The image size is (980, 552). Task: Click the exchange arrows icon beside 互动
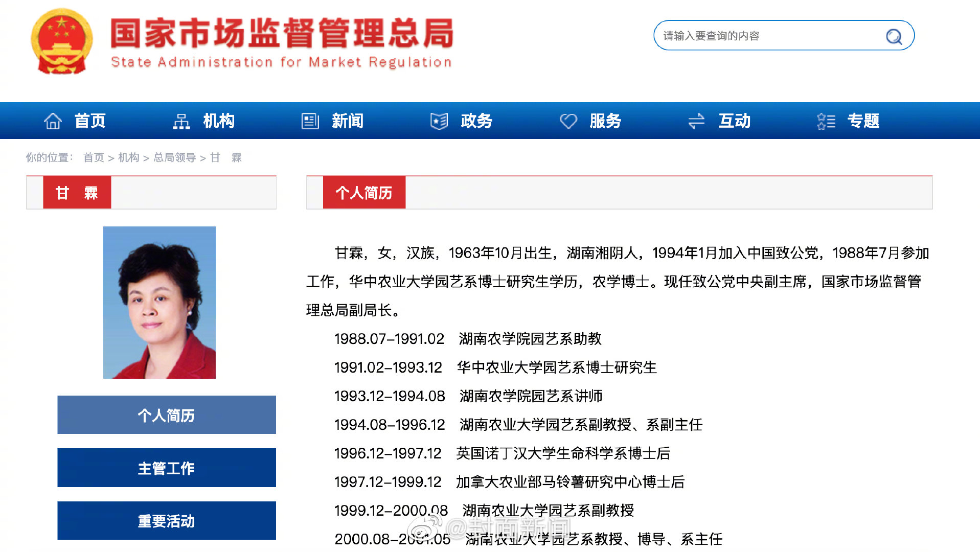696,121
